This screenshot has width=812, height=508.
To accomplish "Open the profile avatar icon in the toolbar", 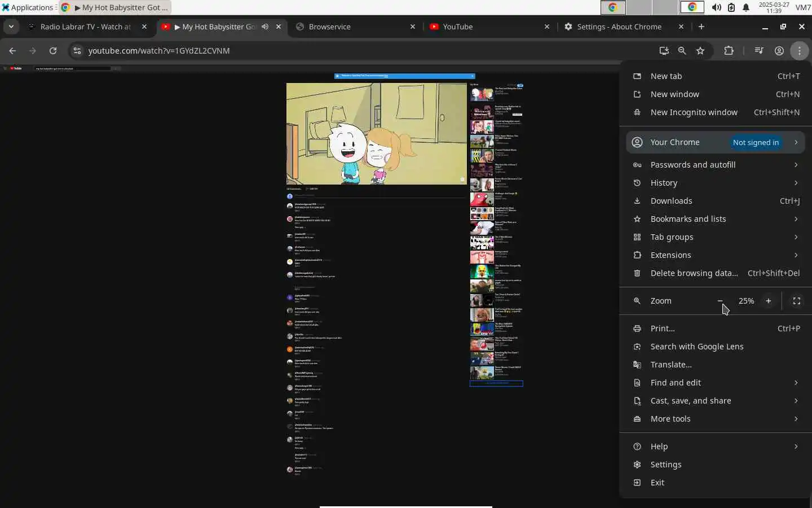I will 779,51.
